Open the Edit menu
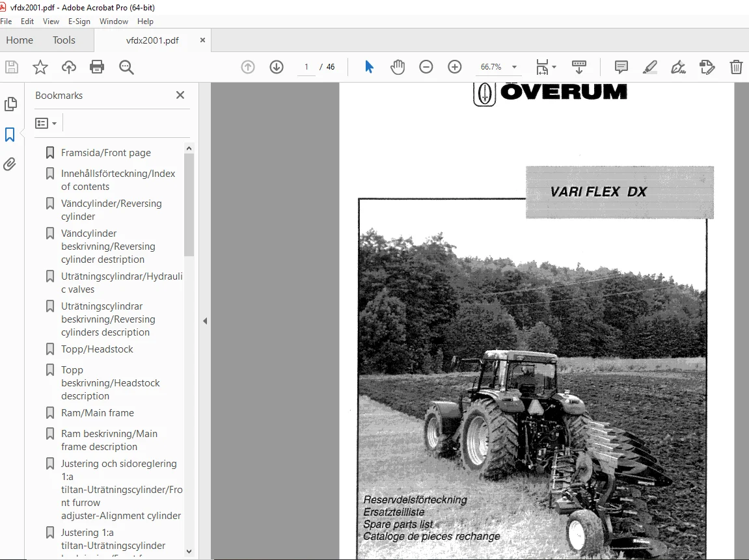This screenshot has width=749, height=560. click(27, 21)
